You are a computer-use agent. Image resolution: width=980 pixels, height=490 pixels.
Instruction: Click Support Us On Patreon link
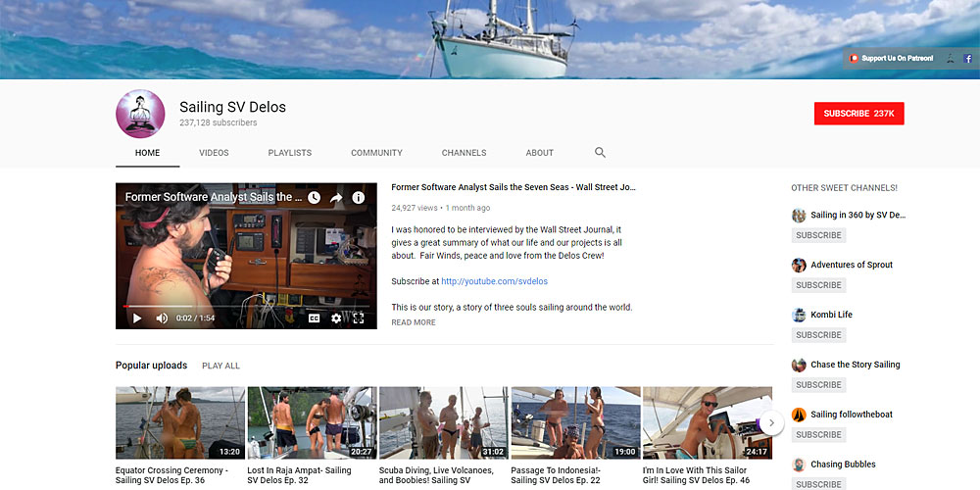tap(891, 58)
